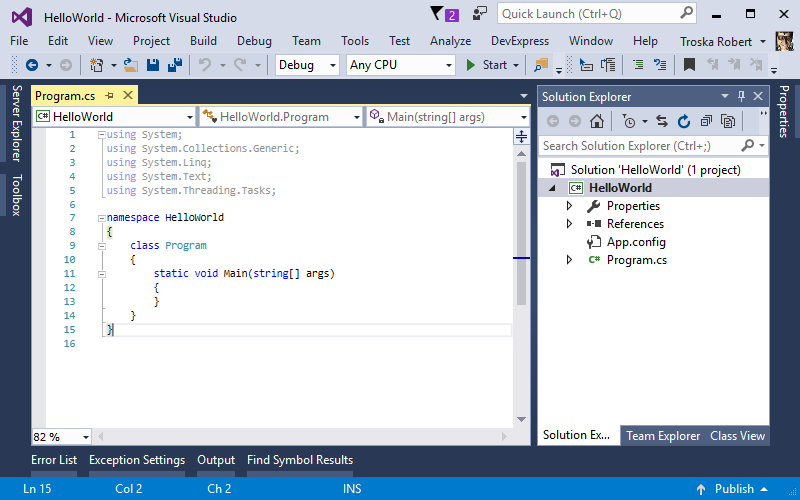Open notifications flag icon
The width and height of the screenshot is (800, 500).
(x=436, y=14)
